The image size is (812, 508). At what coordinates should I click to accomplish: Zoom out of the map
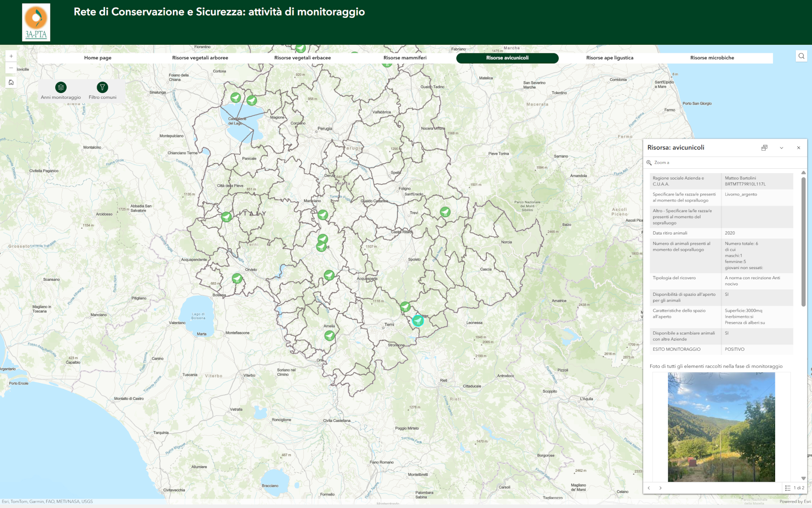click(11, 68)
